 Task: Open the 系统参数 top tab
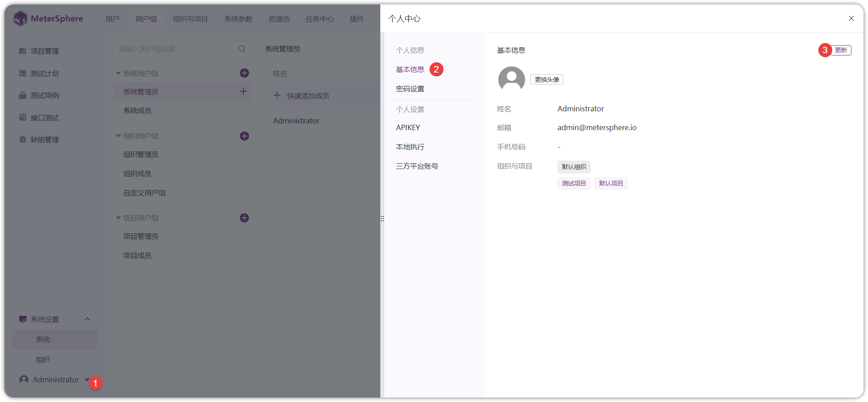click(238, 19)
